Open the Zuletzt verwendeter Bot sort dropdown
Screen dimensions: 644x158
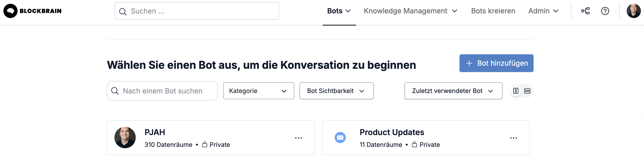(453, 91)
